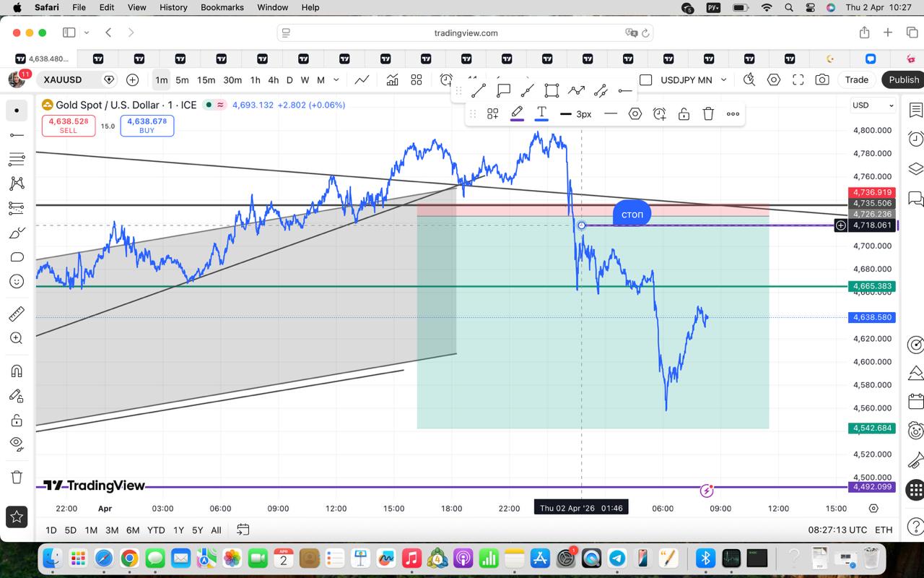Delete drawing via floating toolbar trash
The height and width of the screenshot is (578, 924).
708,113
